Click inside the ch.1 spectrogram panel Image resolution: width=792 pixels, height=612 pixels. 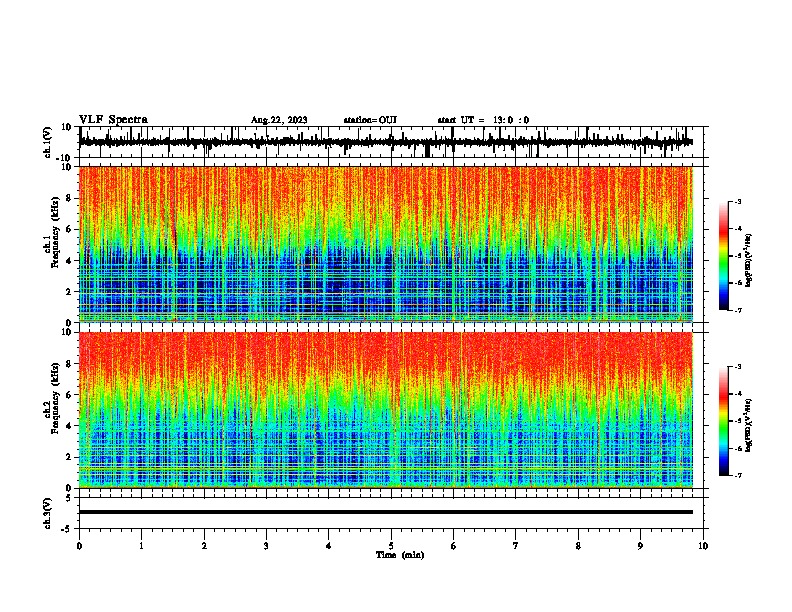pyautogui.click(x=385, y=244)
